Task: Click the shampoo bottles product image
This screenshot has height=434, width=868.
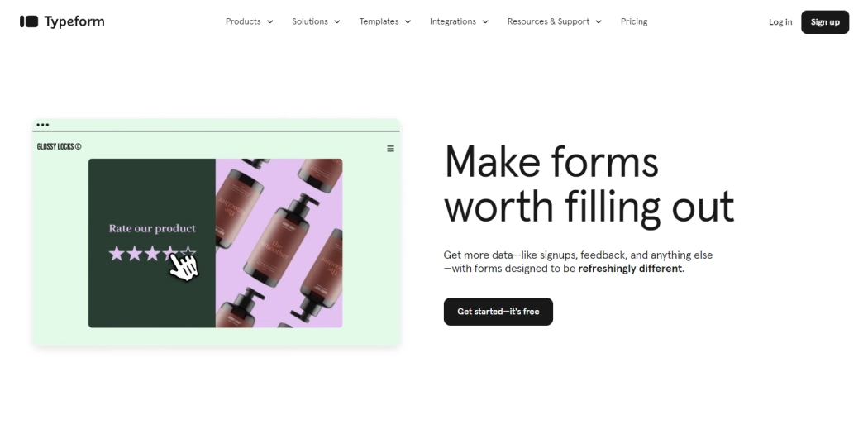Action: point(279,243)
